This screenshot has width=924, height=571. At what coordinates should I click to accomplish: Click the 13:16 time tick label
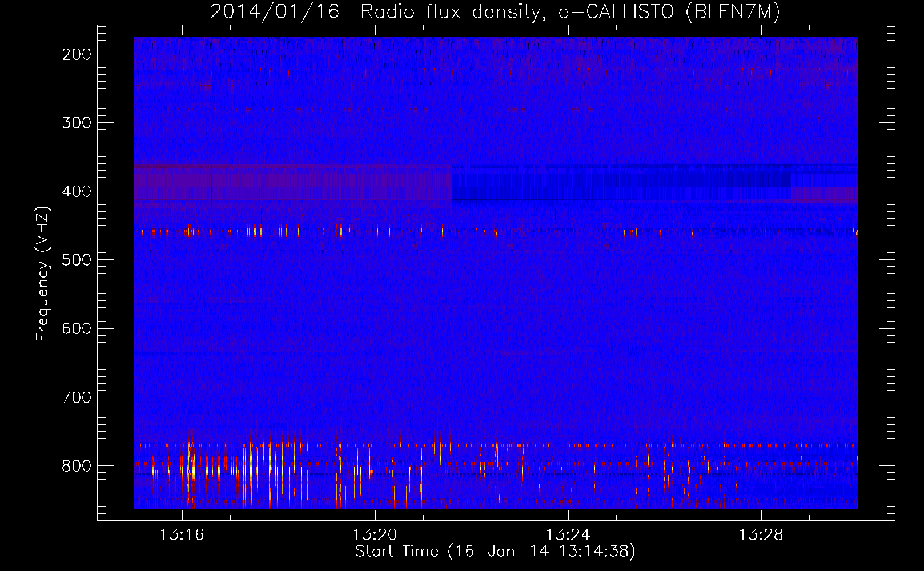(182, 535)
